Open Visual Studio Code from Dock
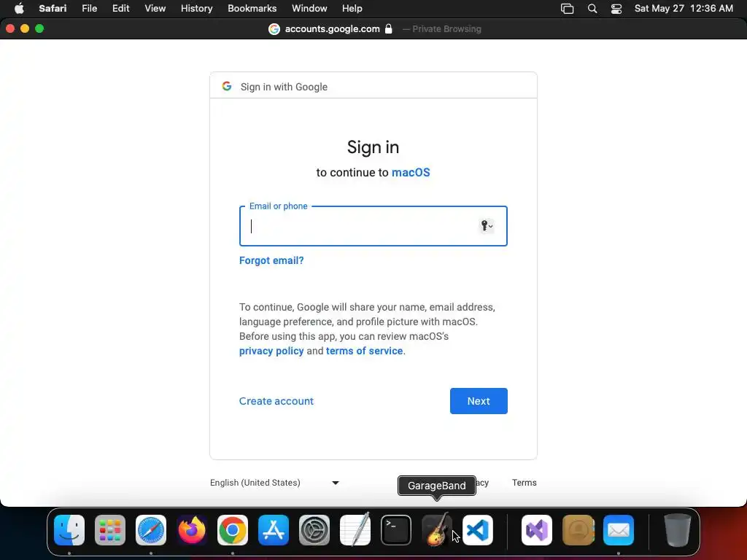This screenshot has height=560, width=747. click(478, 530)
